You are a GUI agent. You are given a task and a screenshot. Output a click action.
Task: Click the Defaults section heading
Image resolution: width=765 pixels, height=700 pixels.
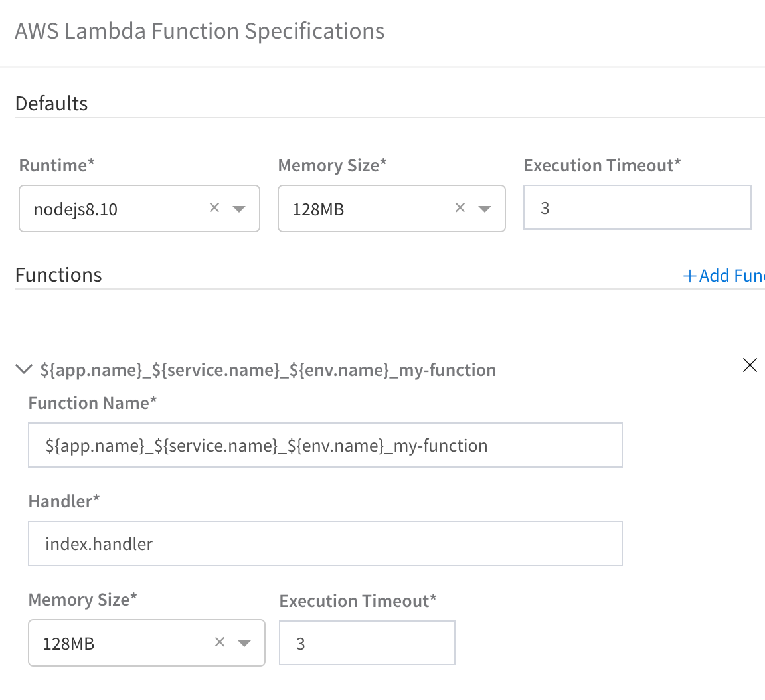[x=51, y=104]
